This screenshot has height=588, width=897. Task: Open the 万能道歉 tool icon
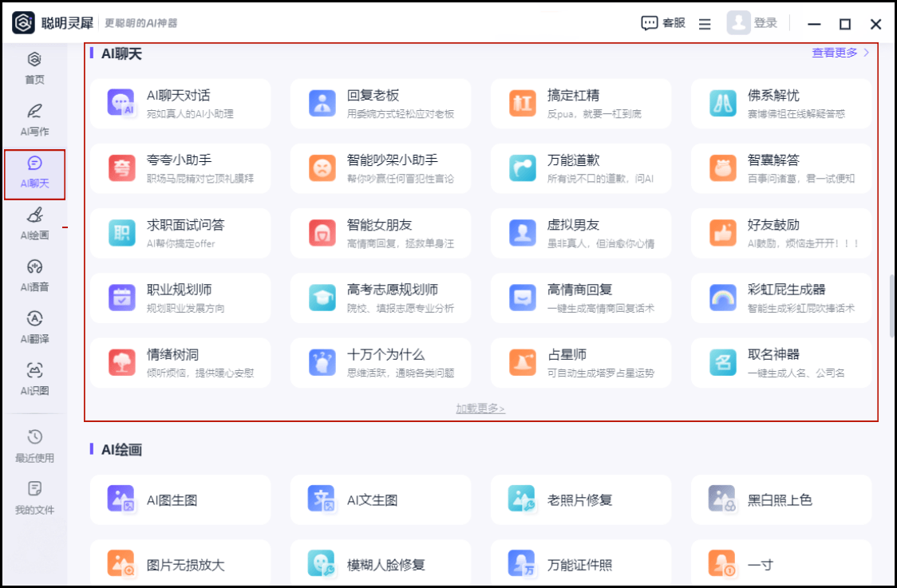point(522,168)
